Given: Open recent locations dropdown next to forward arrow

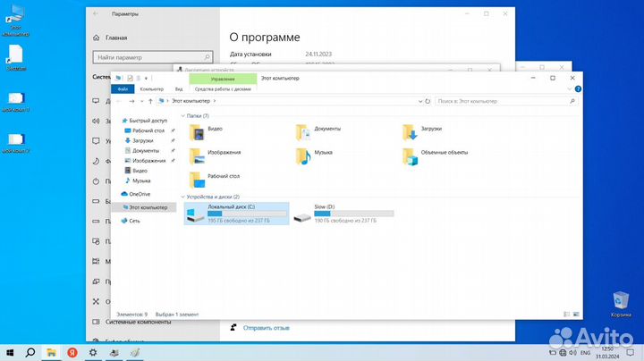Looking at the screenshot, I should click(141, 101).
